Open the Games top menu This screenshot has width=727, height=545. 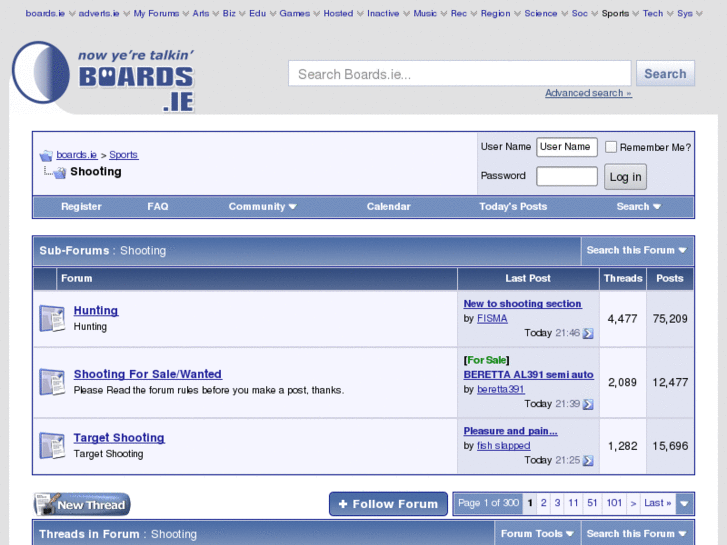294,13
